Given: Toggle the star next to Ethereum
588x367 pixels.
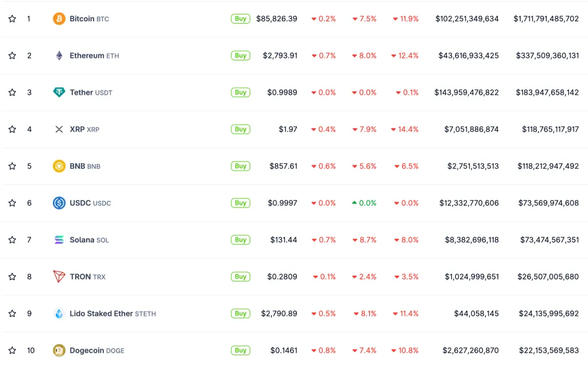Looking at the screenshot, I should pyautogui.click(x=12, y=56).
